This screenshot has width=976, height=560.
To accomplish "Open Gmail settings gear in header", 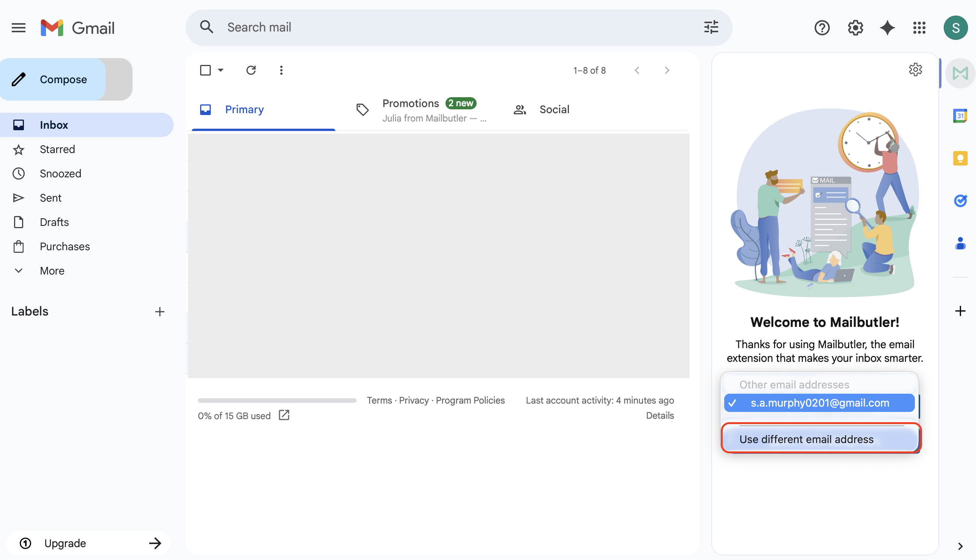I will pos(855,28).
